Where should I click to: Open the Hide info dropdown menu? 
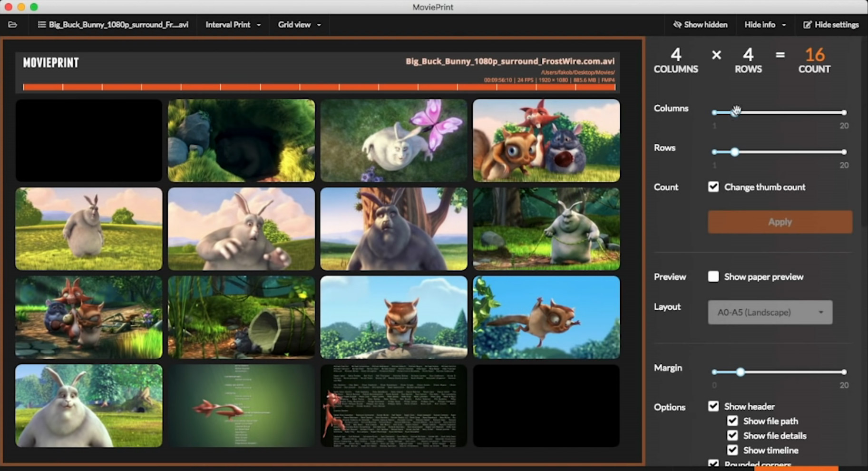click(765, 25)
